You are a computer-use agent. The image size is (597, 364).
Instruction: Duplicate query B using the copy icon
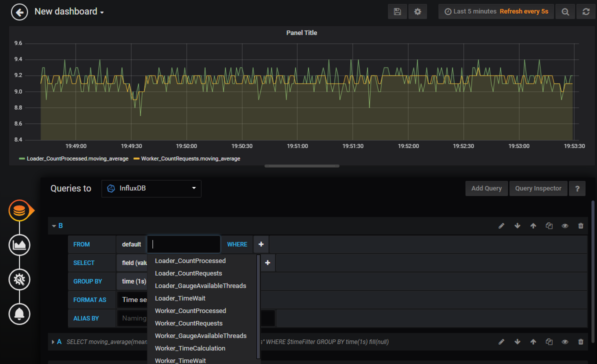[x=549, y=225]
